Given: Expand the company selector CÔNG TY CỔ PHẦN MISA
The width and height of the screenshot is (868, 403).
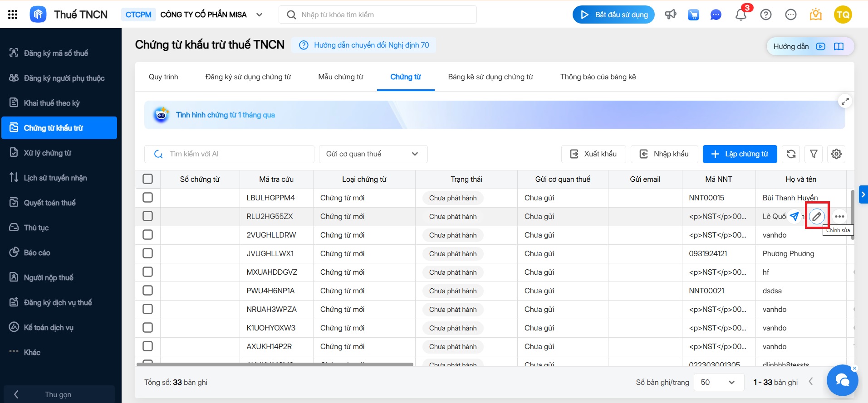Looking at the screenshot, I should [x=259, y=15].
